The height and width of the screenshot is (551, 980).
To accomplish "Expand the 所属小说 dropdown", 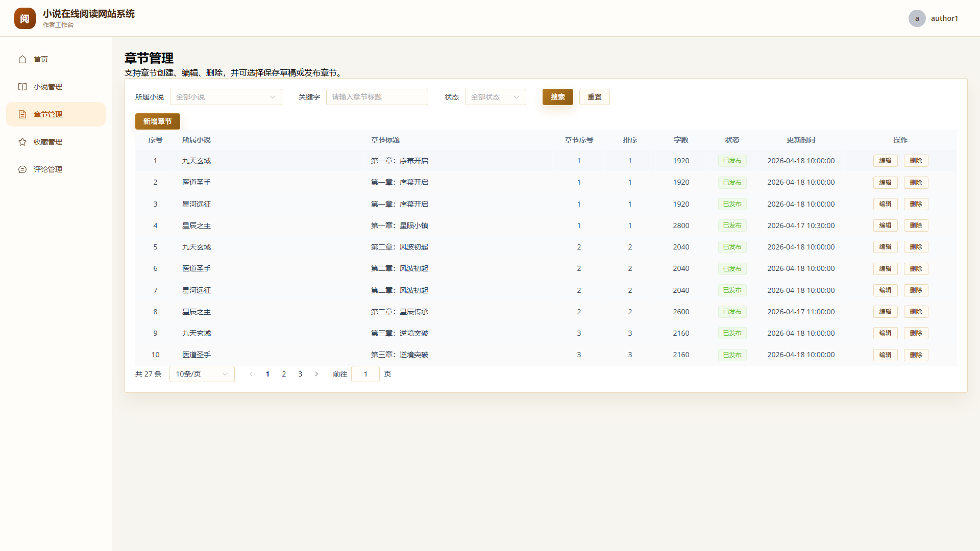I will click(x=226, y=97).
